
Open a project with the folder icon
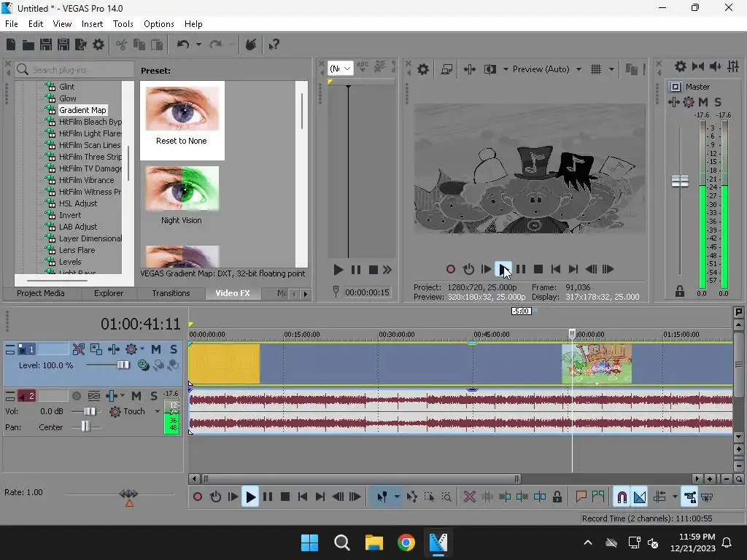pos(28,44)
